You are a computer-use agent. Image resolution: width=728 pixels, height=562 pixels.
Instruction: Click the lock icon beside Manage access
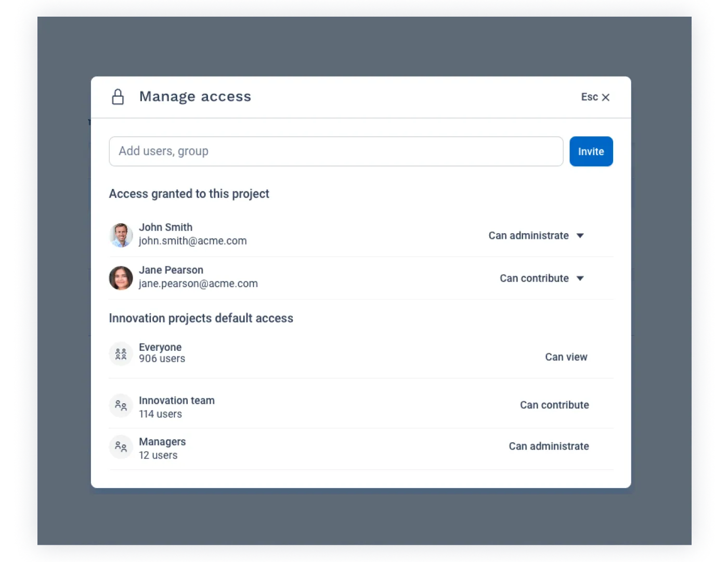118,97
